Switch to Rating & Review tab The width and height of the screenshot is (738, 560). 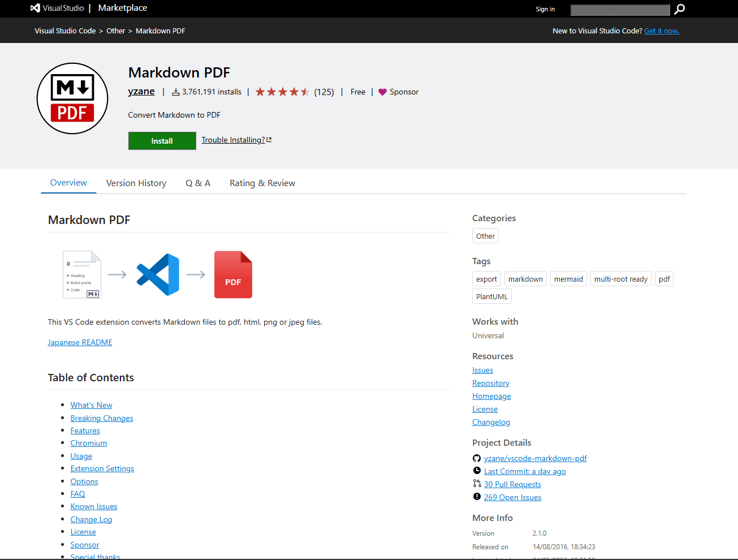click(262, 183)
